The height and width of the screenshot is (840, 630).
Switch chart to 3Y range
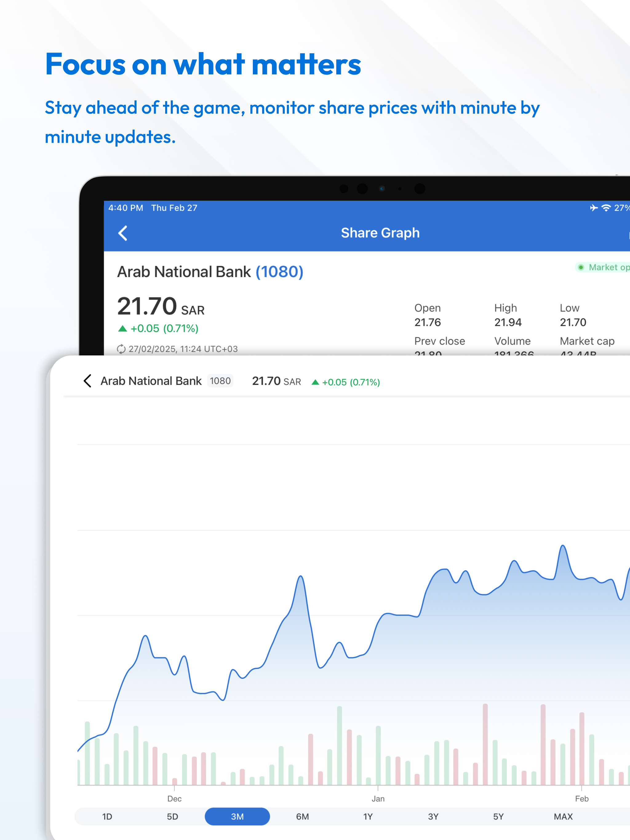coord(433,816)
